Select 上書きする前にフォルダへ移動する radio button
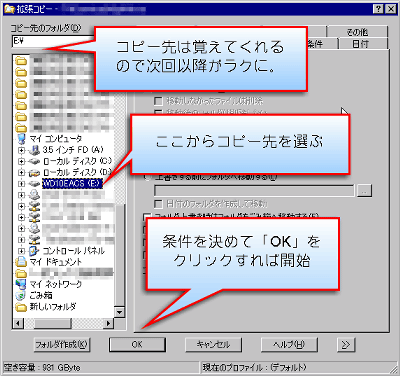 [147, 177]
